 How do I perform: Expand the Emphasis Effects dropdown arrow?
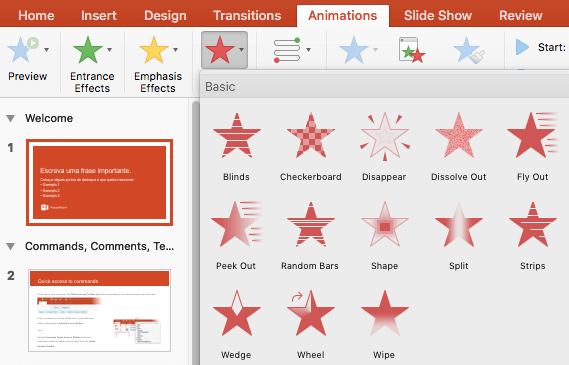pyautogui.click(x=176, y=50)
